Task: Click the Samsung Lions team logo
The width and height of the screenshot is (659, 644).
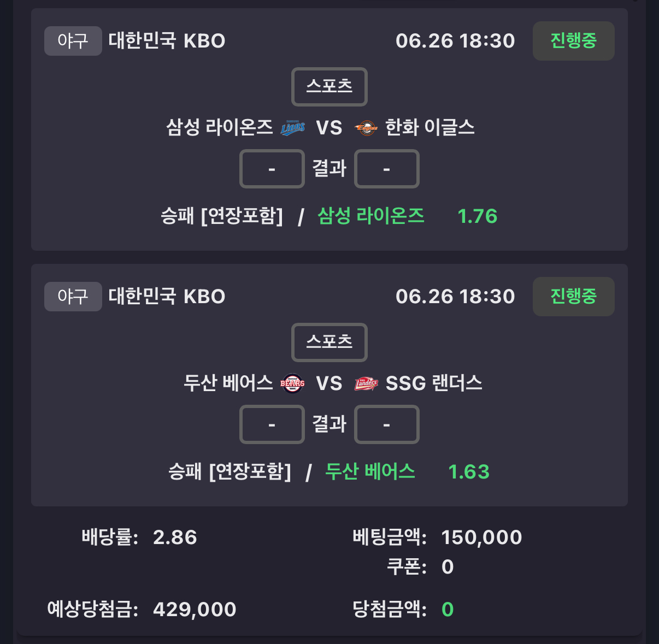Action: pyautogui.click(x=292, y=128)
